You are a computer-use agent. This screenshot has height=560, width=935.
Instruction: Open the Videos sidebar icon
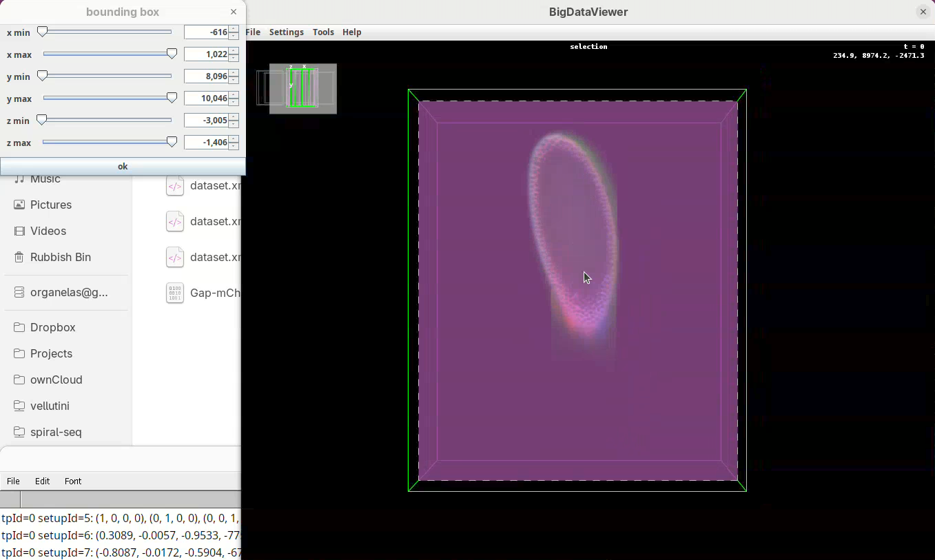[19, 231]
